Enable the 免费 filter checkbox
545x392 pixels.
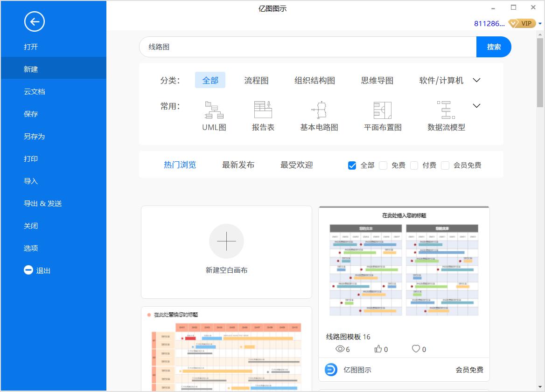coord(383,165)
